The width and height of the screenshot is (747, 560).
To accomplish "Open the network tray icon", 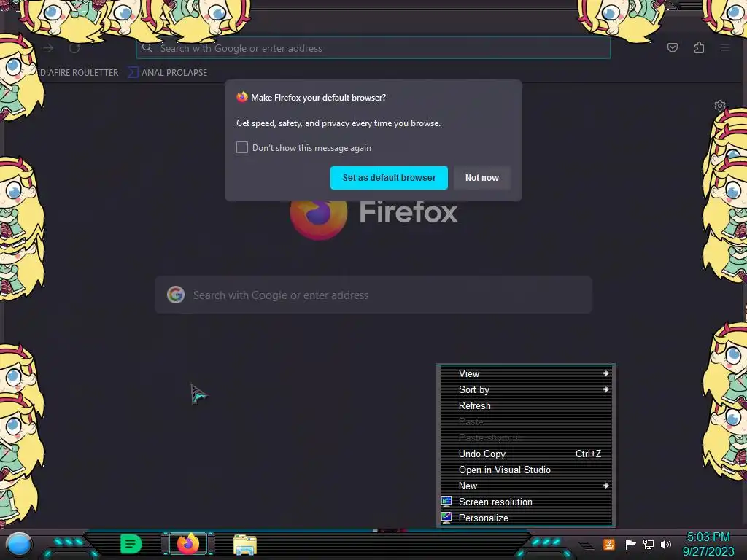I will click(648, 544).
